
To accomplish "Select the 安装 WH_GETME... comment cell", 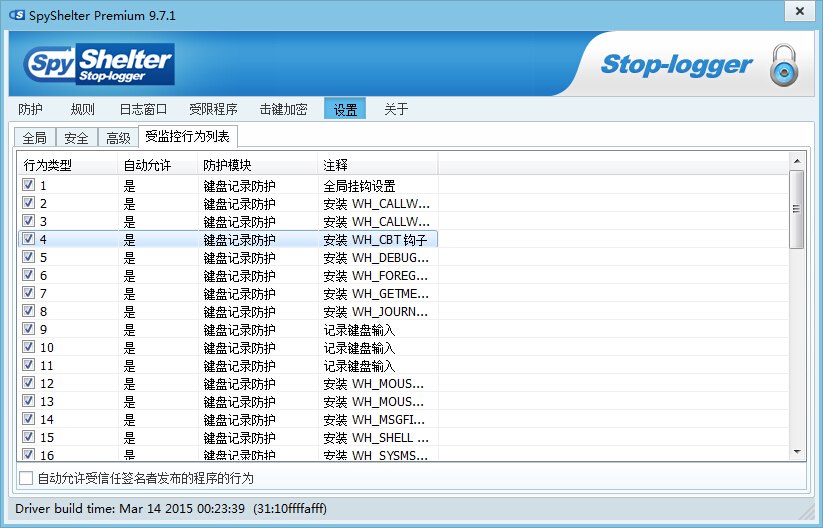I will tap(376, 293).
